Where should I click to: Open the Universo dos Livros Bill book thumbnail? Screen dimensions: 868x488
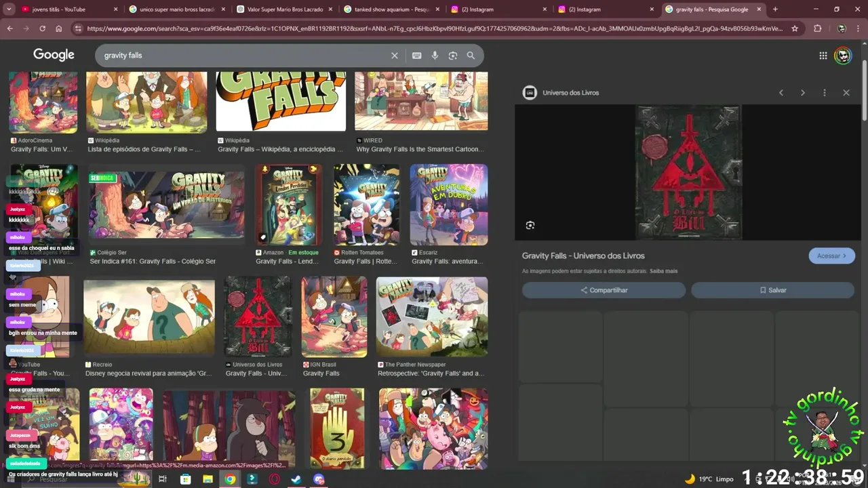coord(258,317)
